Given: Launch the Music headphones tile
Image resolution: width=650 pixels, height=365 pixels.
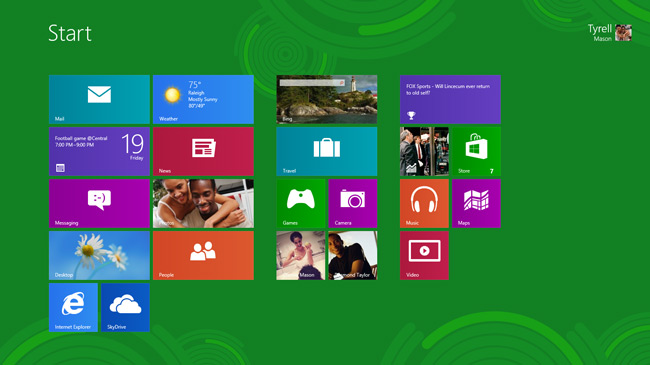Looking at the screenshot, I should (424, 203).
